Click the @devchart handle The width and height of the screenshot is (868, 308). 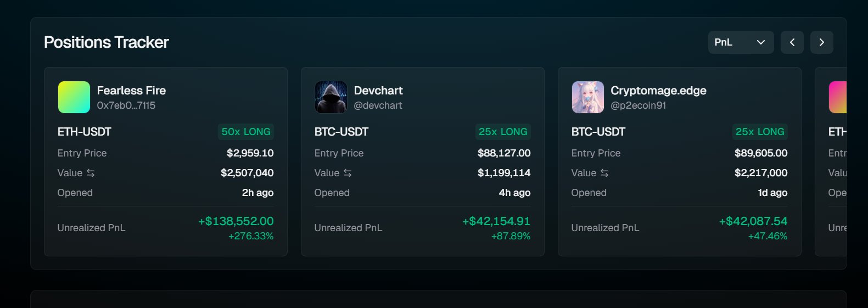click(x=378, y=105)
